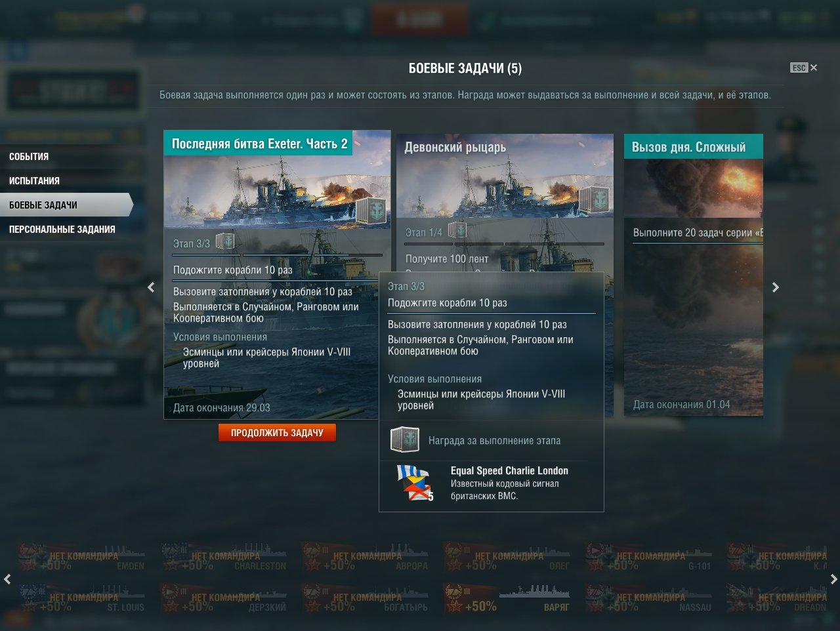
Task: Select the Девонский рыцарь mission title
Action: (455, 148)
